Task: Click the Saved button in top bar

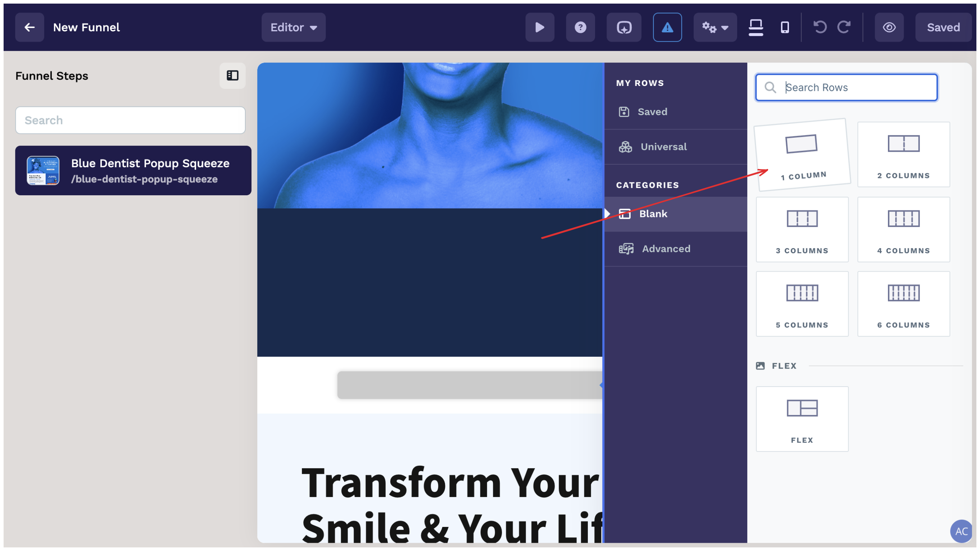Action: click(943, 27)
